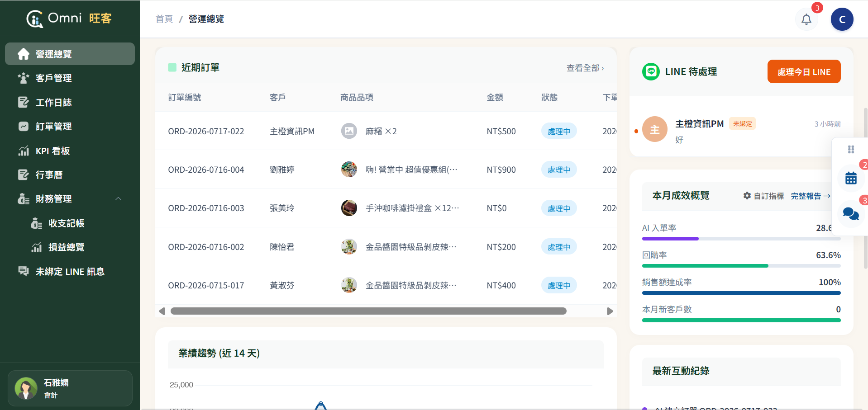Click the 處理今日 LINE button

point(804,71)
